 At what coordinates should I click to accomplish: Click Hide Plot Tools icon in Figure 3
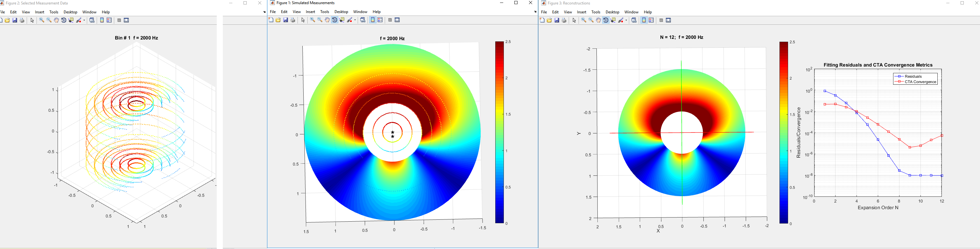[x=661, y=20]
